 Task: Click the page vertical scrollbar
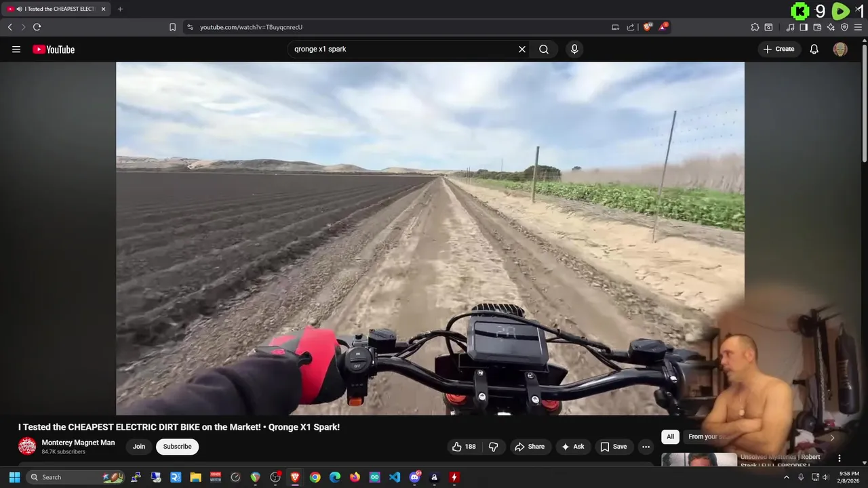864,102
